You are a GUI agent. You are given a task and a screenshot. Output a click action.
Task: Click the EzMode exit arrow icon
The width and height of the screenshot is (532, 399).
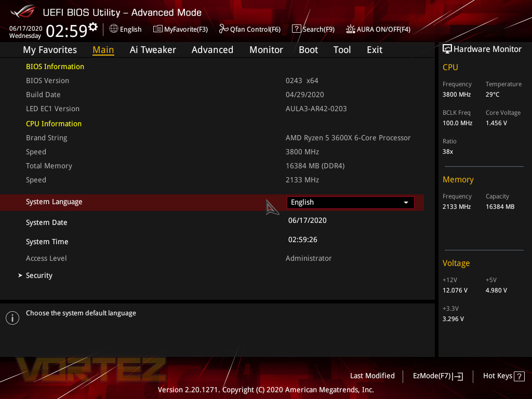coord(458,376)
